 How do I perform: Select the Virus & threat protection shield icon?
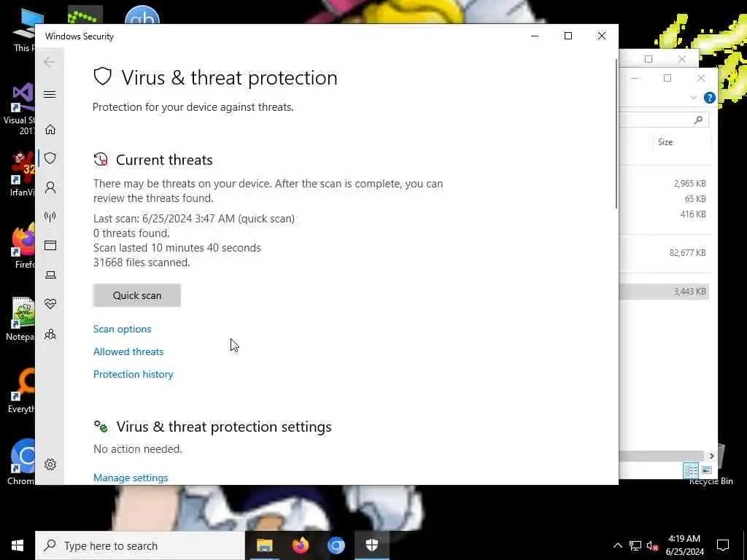(x=50, y=158)
